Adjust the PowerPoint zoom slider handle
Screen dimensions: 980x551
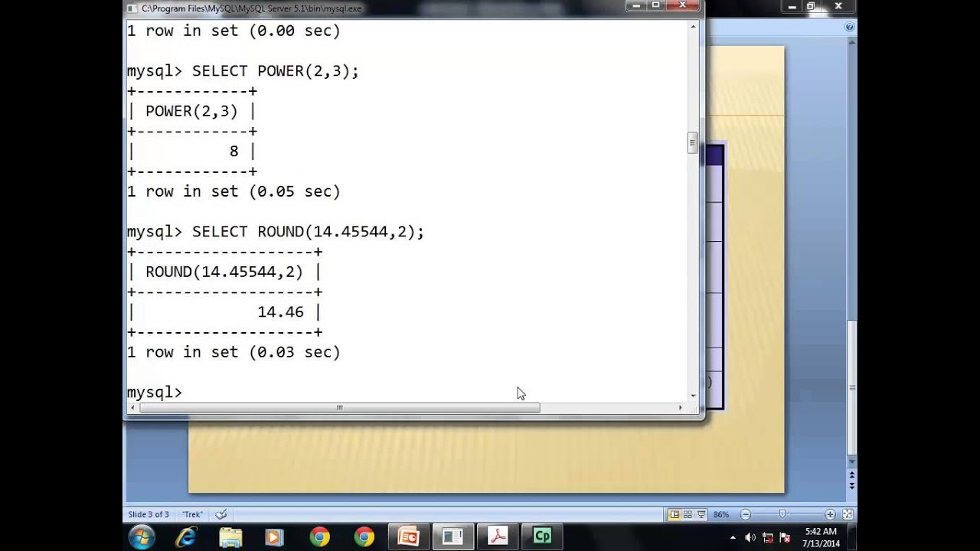pos(782,514)
